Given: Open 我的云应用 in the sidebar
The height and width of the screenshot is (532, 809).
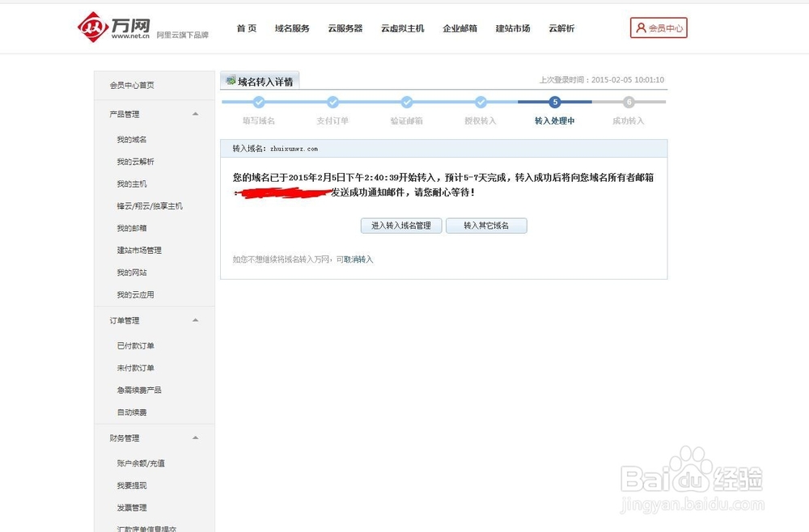Looking at the screenshot, I should [x=136, y=295].
